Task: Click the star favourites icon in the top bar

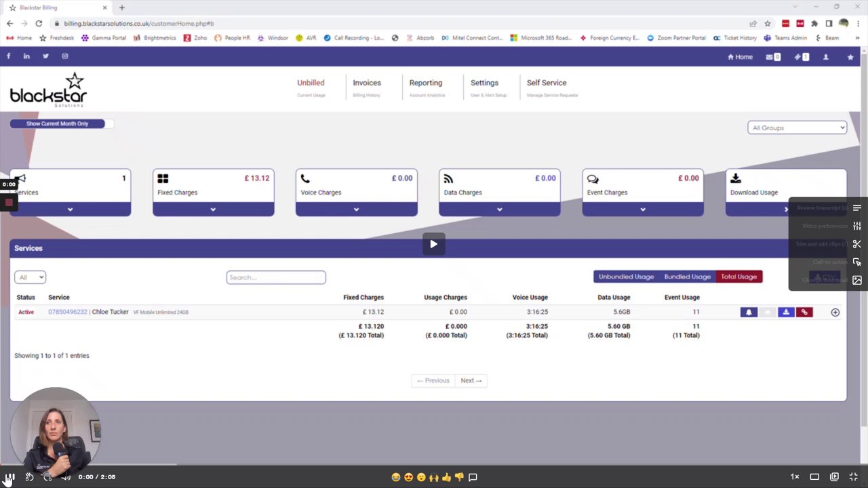Action: click(850, 57)
